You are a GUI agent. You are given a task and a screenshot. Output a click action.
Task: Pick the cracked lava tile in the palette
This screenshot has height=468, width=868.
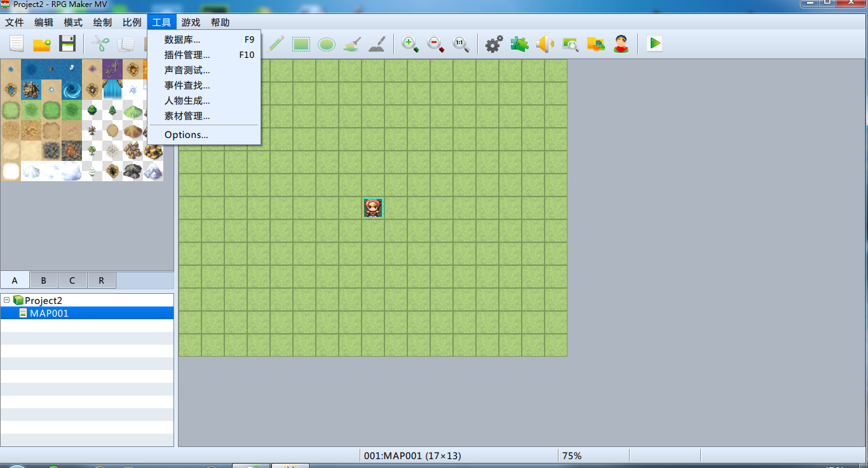point(72,151)
